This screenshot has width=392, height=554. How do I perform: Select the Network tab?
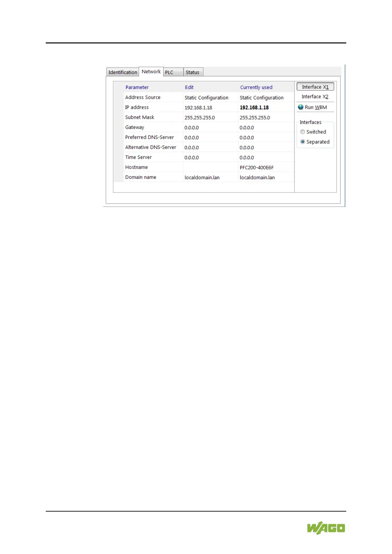click(151, 71)
